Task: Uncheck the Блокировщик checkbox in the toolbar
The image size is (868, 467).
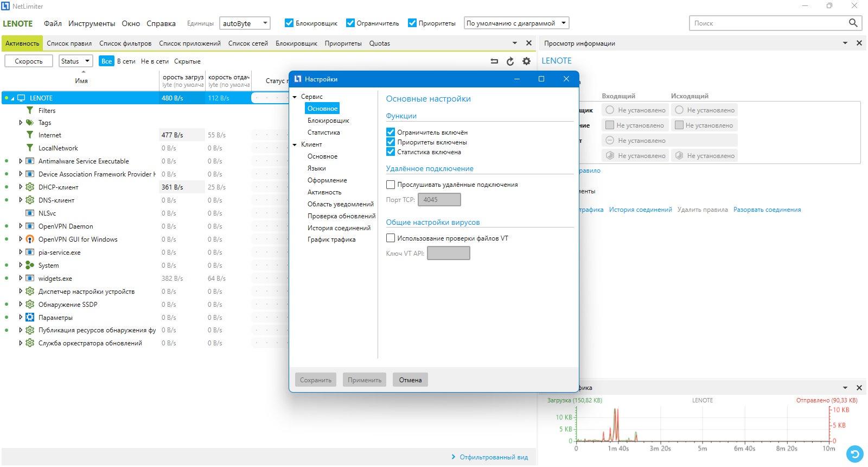Action: coord(289,23)
